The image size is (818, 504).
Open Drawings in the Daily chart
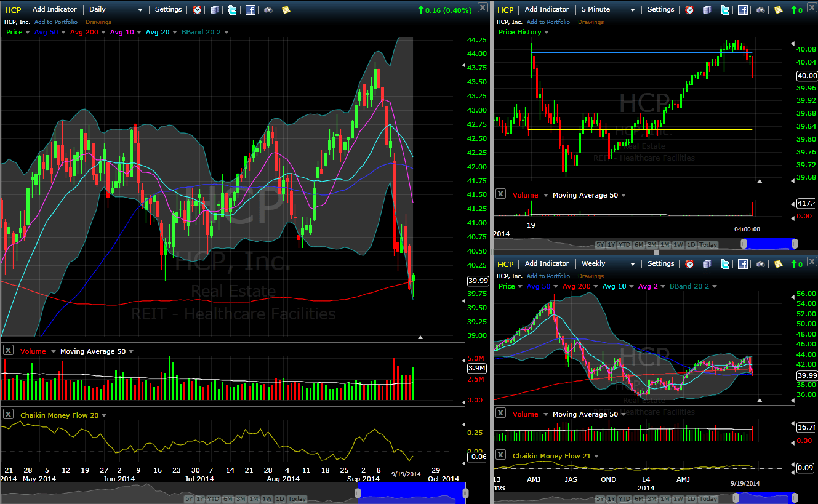[x=98, y=22]
